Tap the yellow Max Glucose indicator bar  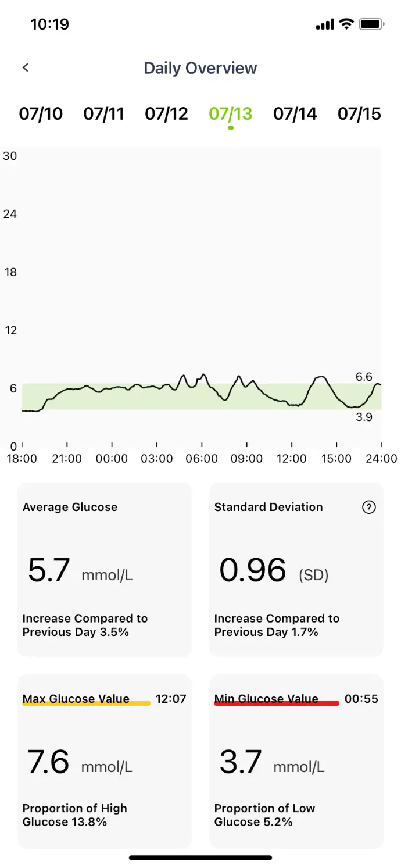tap(86, 703)
